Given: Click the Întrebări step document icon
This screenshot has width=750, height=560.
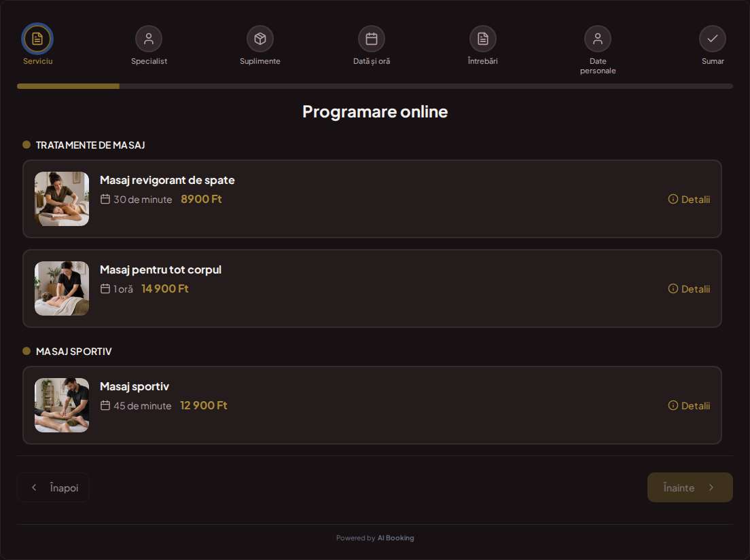Looking at the screenshot, I should click(x=483, y=39).
